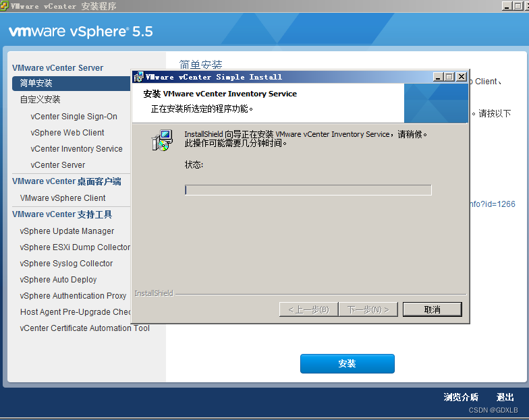Select 自定义安装 in the sidebar
Screen dimensions: 529x420
[40, 100]
